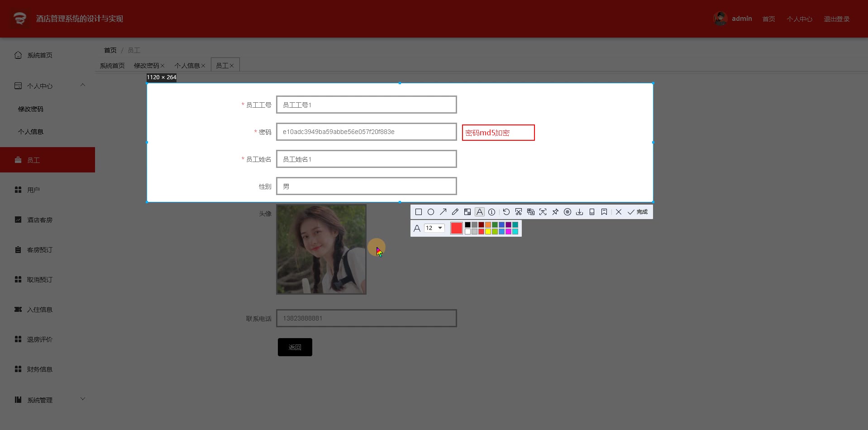Click the 员工工号 input field
The width and height of the screenshot is (868, 430).
pos(367,105)
